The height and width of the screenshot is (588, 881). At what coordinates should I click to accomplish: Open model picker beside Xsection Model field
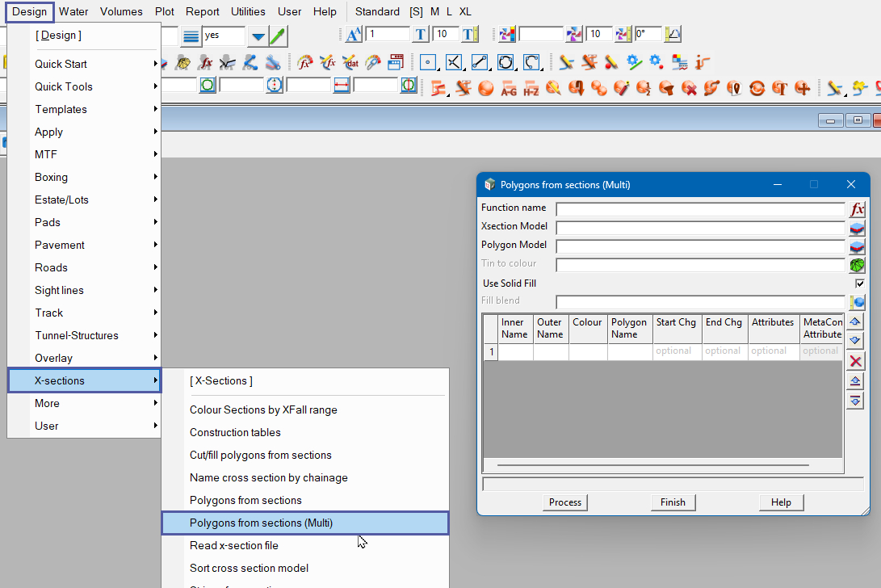click(857, 228)
